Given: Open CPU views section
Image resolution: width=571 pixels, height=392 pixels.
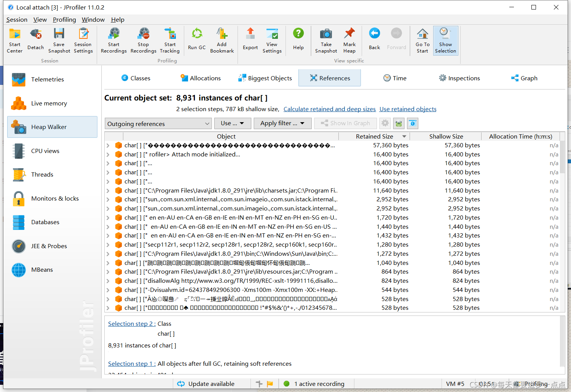Looking at the screenshot, I should pos(52,151).
